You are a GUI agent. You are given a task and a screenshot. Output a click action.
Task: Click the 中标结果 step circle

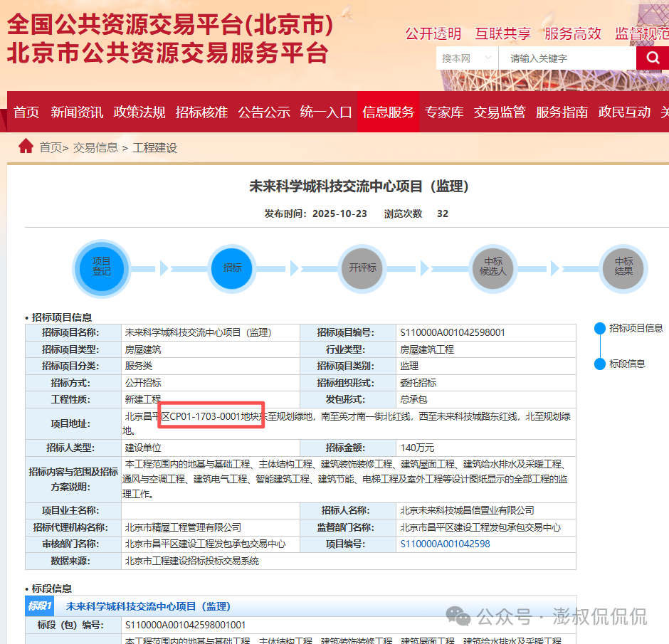click(623, 268)
